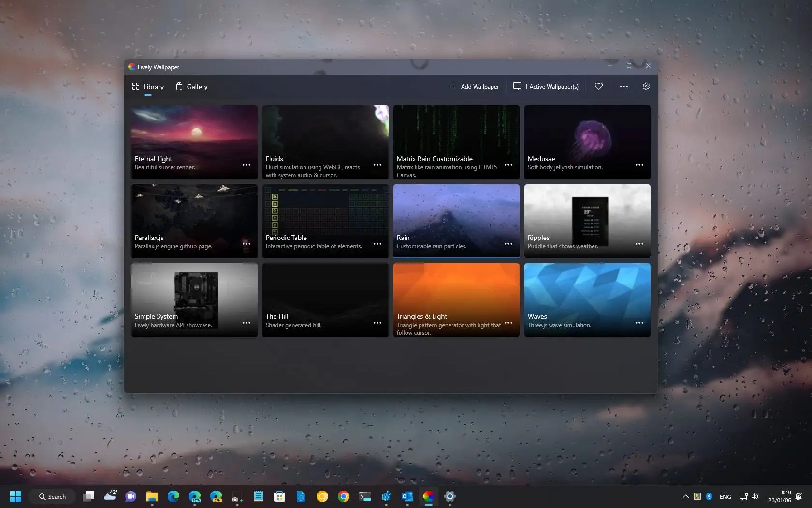Image resolution: width=812 pixels, height=508 pixels.
Task: Open options for the Medusae wallpaper
Action: [x=639, y=165]
